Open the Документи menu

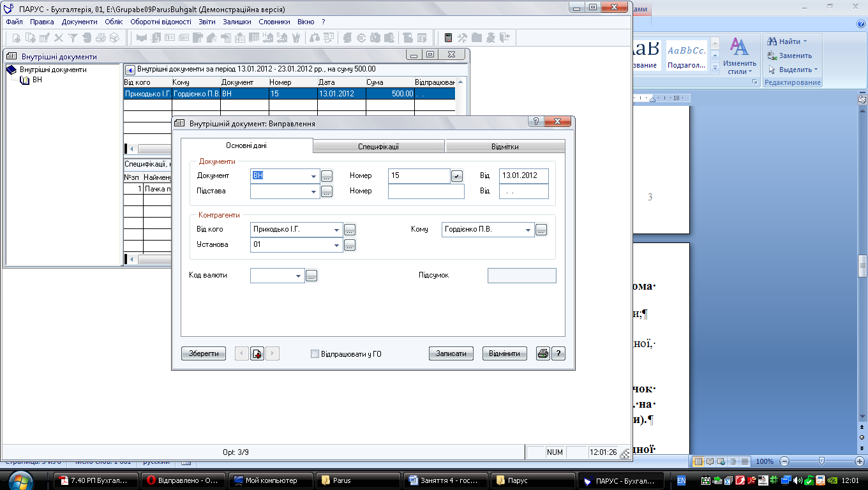pos(79,22)
